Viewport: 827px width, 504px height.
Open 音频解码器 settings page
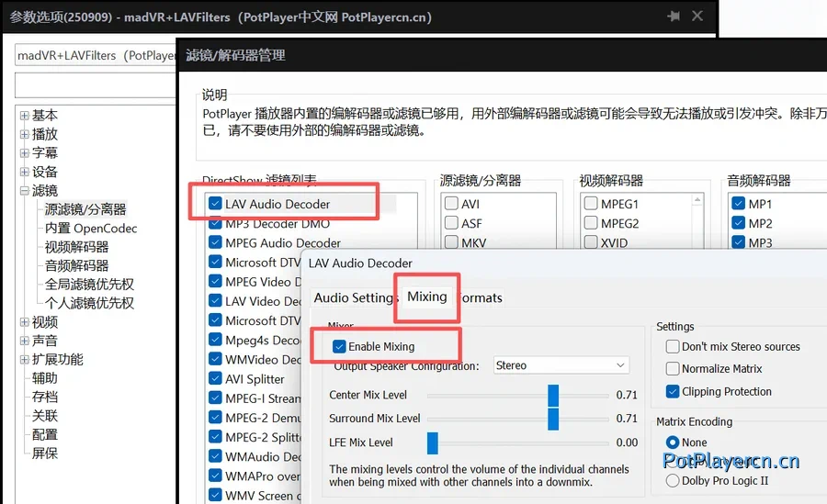(76, 265)
